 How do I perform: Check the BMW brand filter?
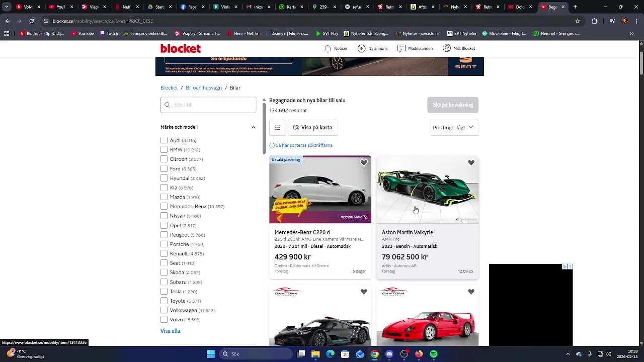point(164,150)
